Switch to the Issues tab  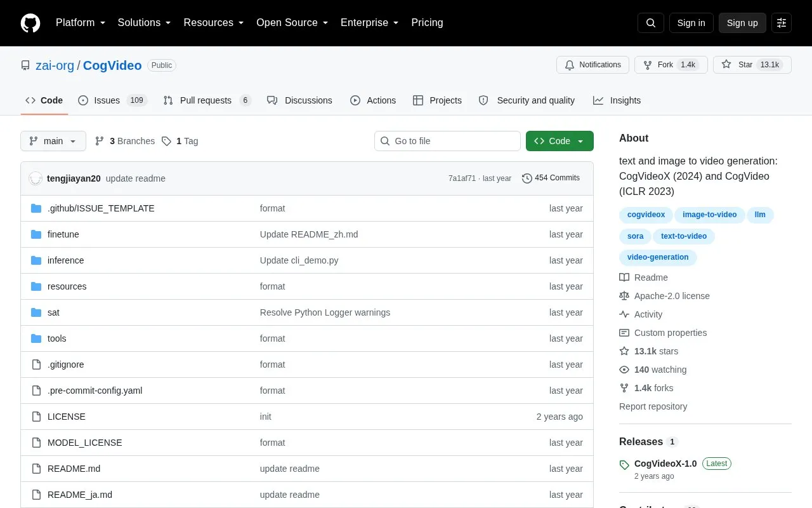[x=112, y=100]
